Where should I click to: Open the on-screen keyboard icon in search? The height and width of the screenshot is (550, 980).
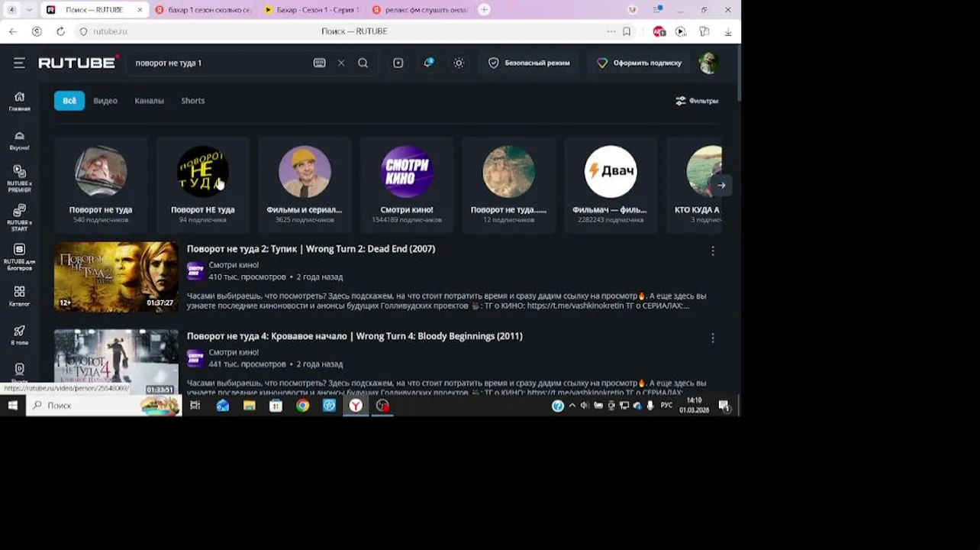320,63
